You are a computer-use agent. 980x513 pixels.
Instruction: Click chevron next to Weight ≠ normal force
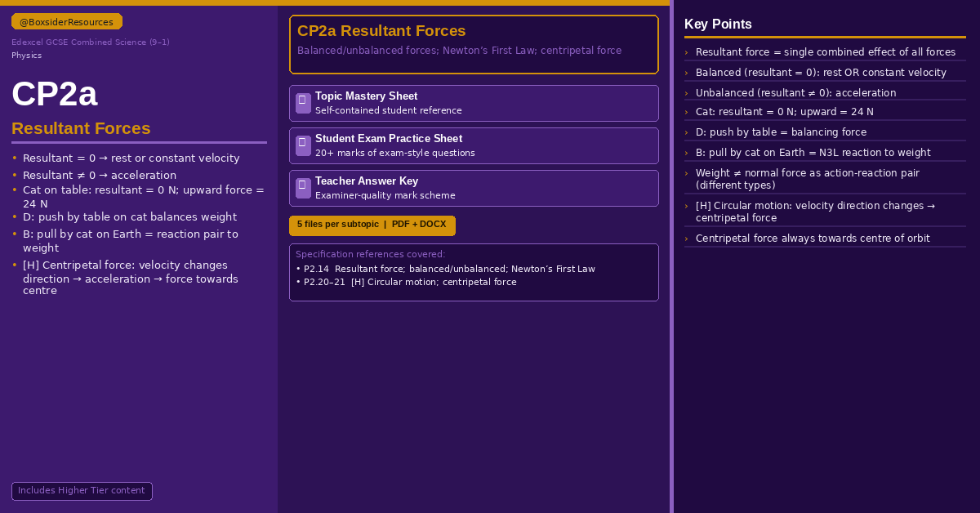tap(686, 173)
